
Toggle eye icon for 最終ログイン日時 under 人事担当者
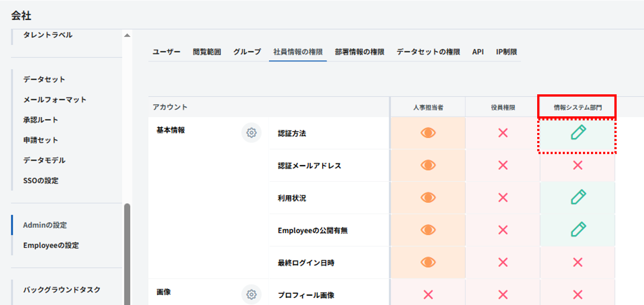coord(428,262)
